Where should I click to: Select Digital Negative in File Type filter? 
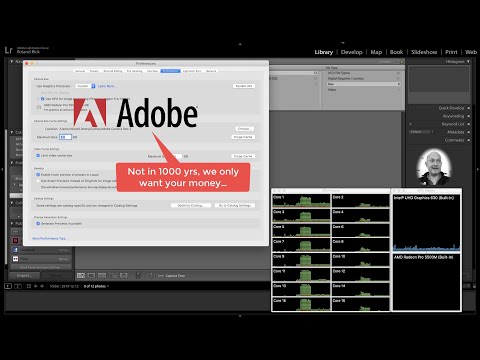363,78
